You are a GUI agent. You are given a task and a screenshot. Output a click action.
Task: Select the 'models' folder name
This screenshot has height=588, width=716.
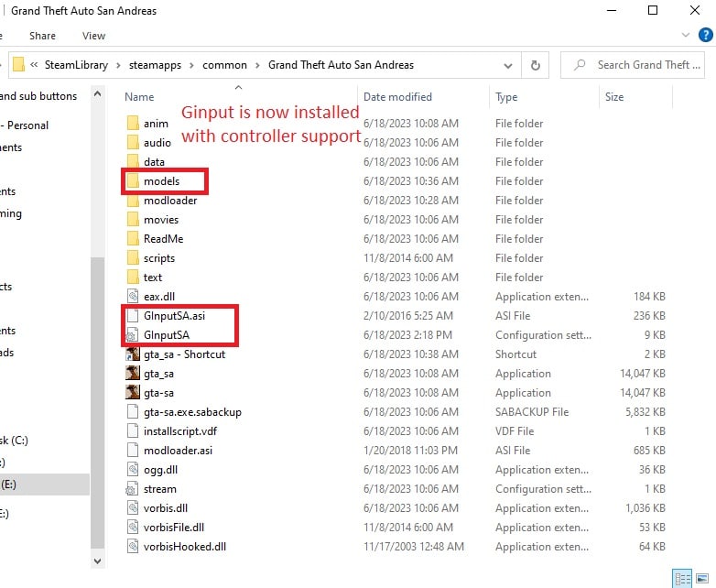[162, 181]
